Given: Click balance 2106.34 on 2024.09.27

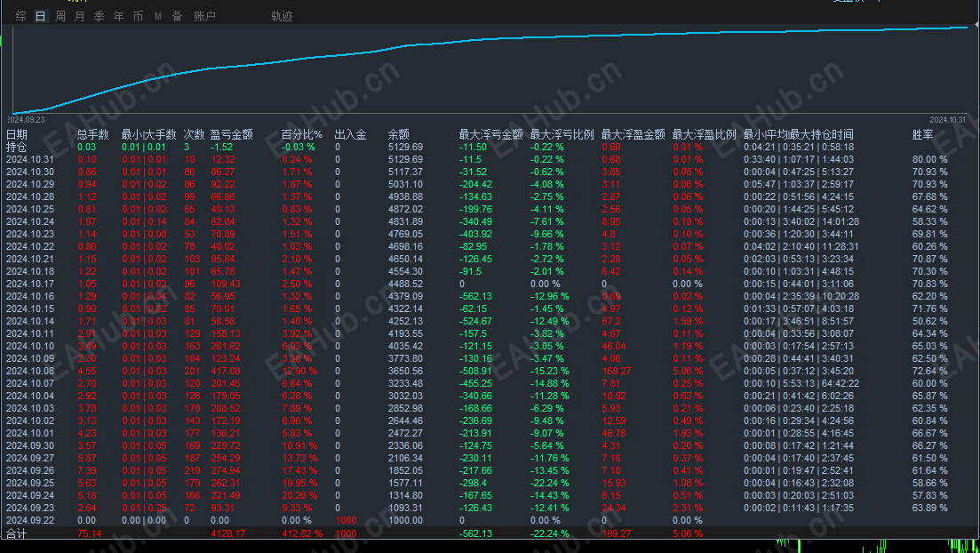Looking at the screenshot, I should tap(405, 459).
